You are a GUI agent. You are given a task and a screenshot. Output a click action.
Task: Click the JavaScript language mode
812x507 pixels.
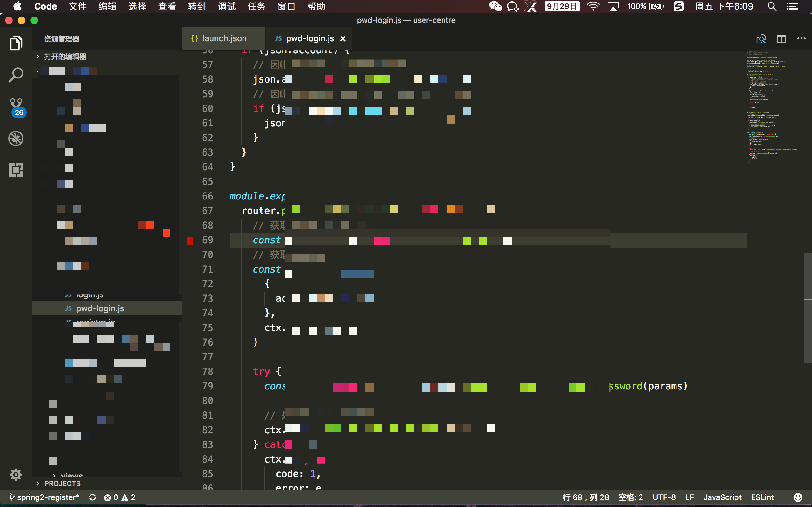click(722, 497)
